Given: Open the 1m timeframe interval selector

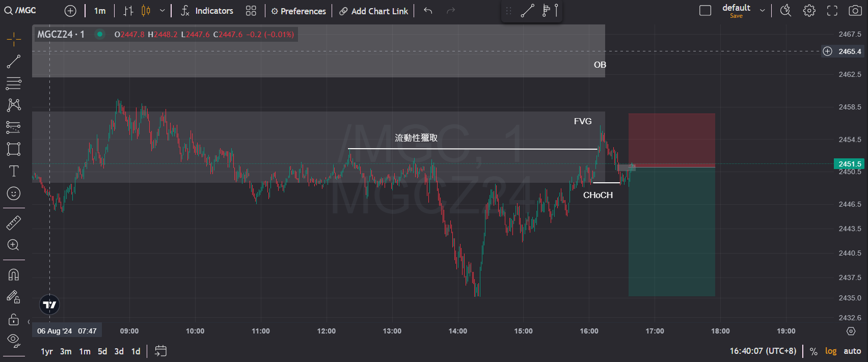Looking at the screenshot, I should pyautogui.click(x=100, y=11).
